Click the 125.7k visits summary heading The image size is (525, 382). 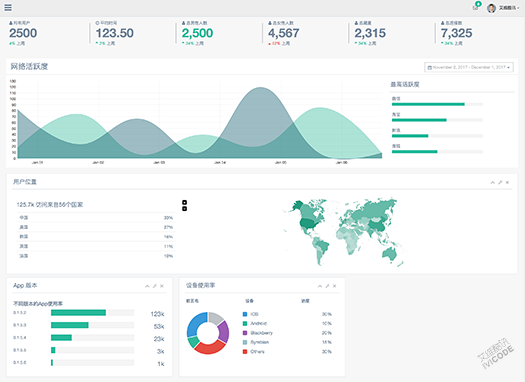50,205
